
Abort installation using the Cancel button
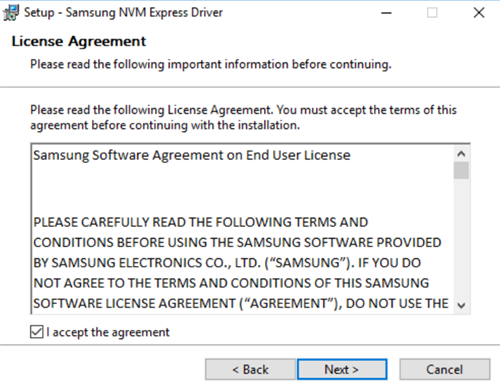click(x=445, y=369)
